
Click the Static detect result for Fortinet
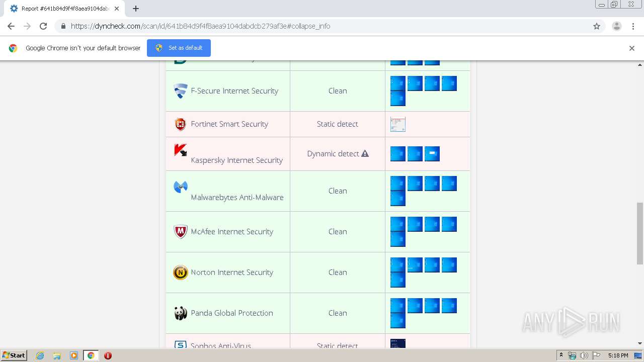tap(338, 124)
